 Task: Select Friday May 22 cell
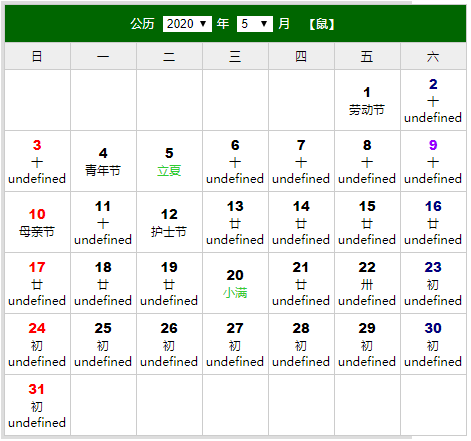point(367,283)
